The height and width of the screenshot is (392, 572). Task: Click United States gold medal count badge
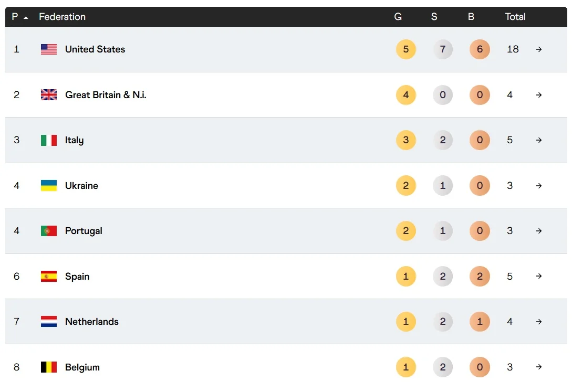pos(405,49)
